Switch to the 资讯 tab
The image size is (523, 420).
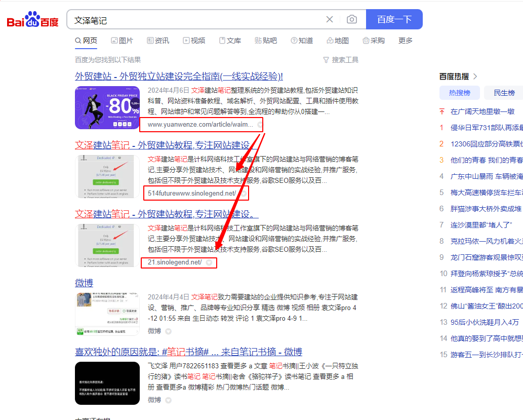(x=158, y=41)
